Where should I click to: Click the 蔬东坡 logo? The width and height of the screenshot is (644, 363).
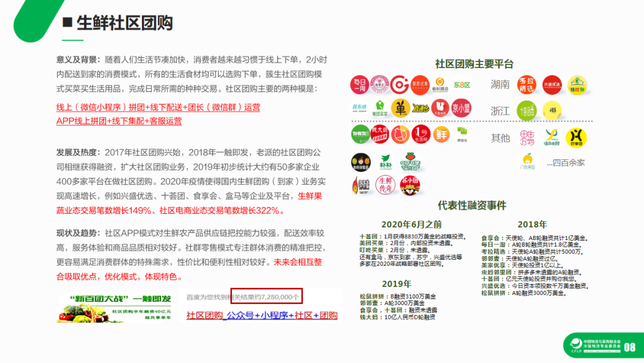(x=360, y=108)
